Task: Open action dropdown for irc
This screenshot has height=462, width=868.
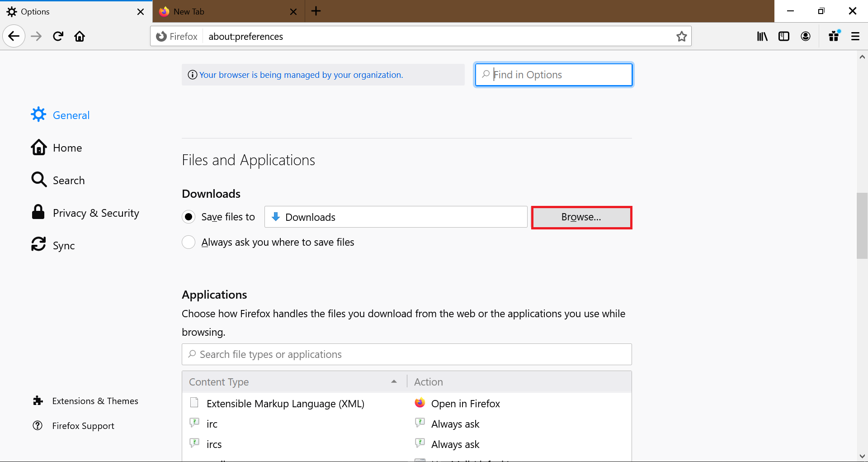Action: (520, 424)
